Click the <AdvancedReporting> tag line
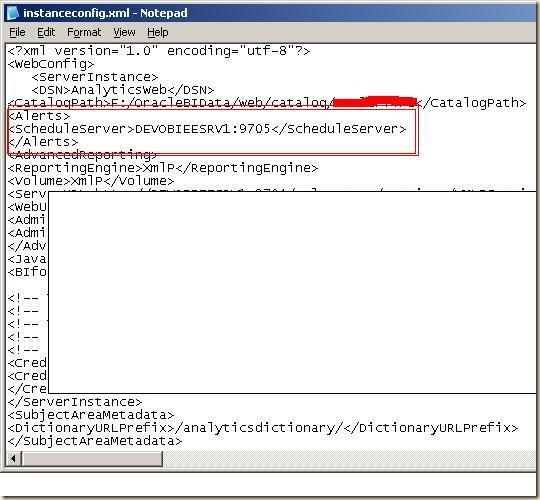Screen dimensions: 540x500 click(x=82, y=155)
